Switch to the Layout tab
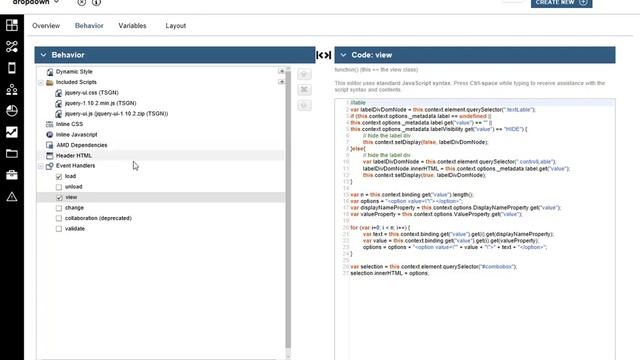Screen dimensions: 640x360 (176, 26)
